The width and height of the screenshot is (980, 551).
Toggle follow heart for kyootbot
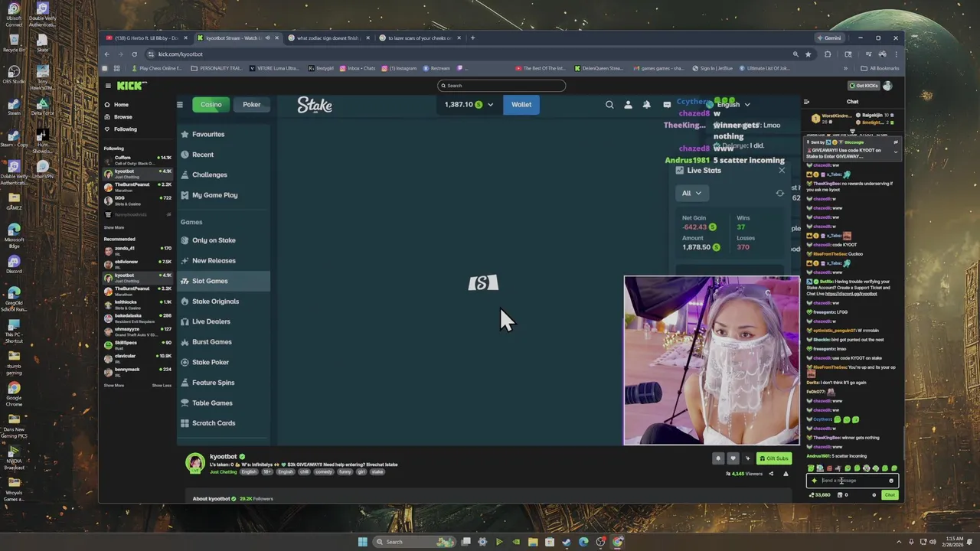tap(733, 458)
